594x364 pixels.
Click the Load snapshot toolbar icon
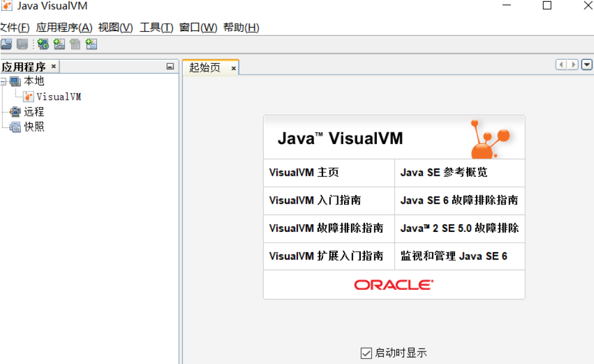point(7,44)
